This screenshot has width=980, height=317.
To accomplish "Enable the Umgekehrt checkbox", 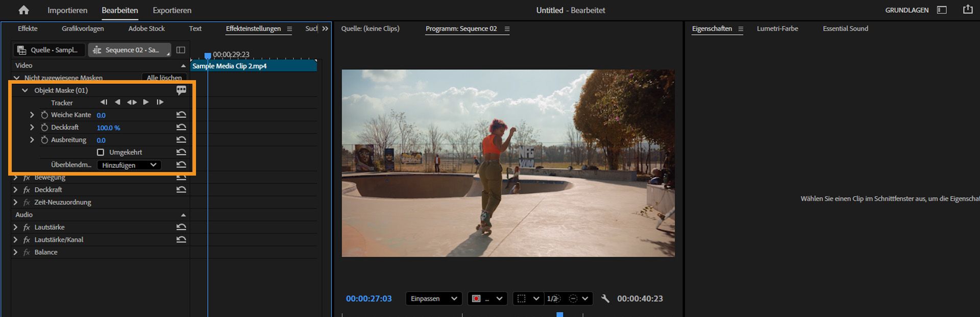I will pyautogui.click(x=101, y=152).
